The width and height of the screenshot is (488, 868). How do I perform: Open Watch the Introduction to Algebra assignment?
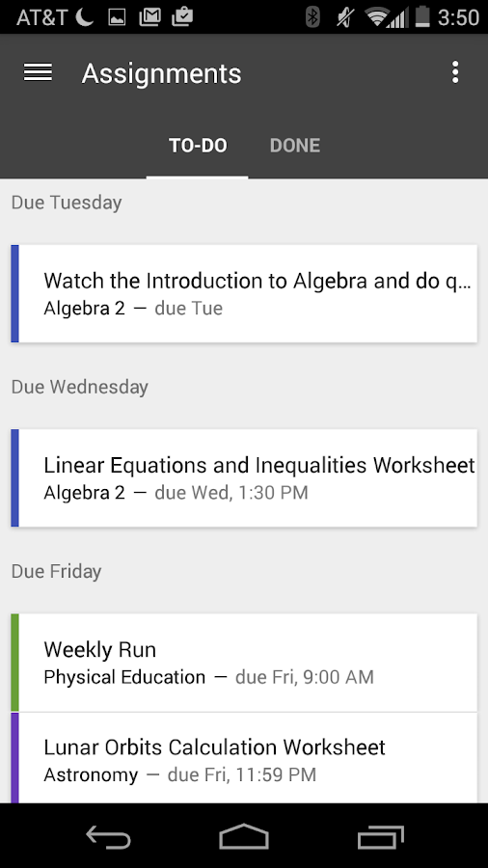[x=244, y=293]
